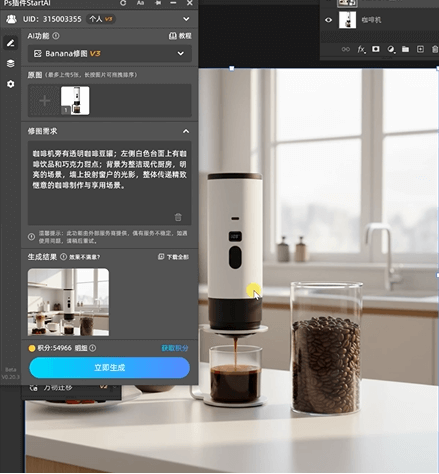Clear the prompt with trash icon
This screenshot has height=474, width=439.
(178, 217)
